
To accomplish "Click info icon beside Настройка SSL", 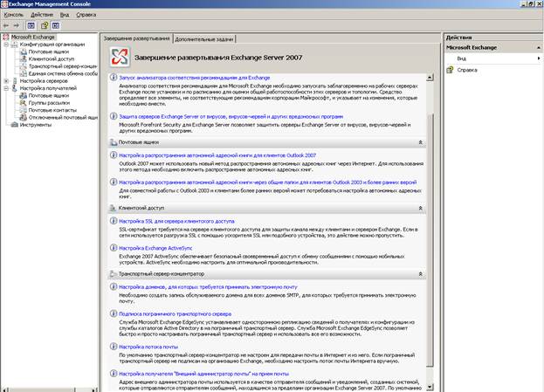I will (114, 221).
